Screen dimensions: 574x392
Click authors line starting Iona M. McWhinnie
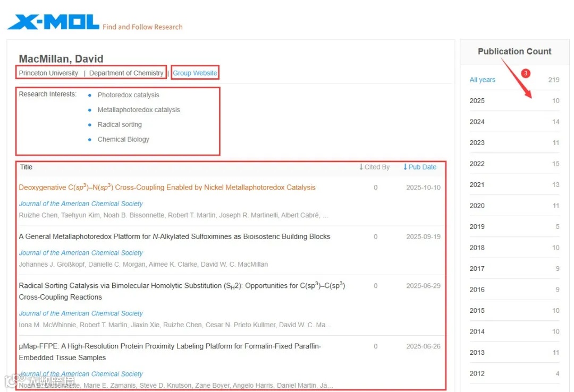175,325
